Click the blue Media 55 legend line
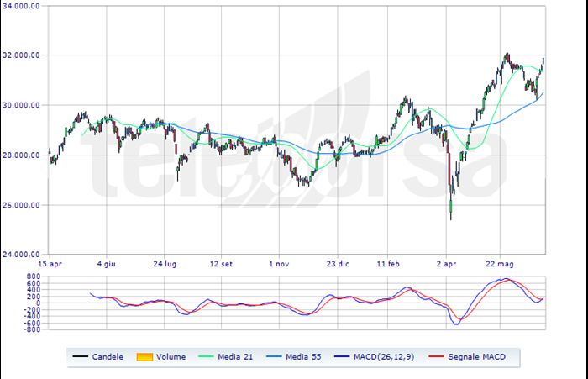This screenshot has height=379, width=588. click(274, 356)
